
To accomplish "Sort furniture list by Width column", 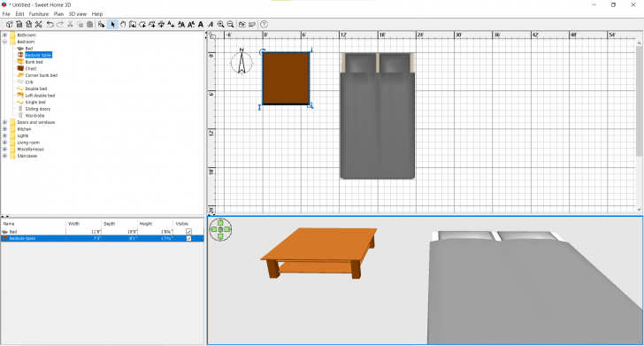I will point(84,224).
